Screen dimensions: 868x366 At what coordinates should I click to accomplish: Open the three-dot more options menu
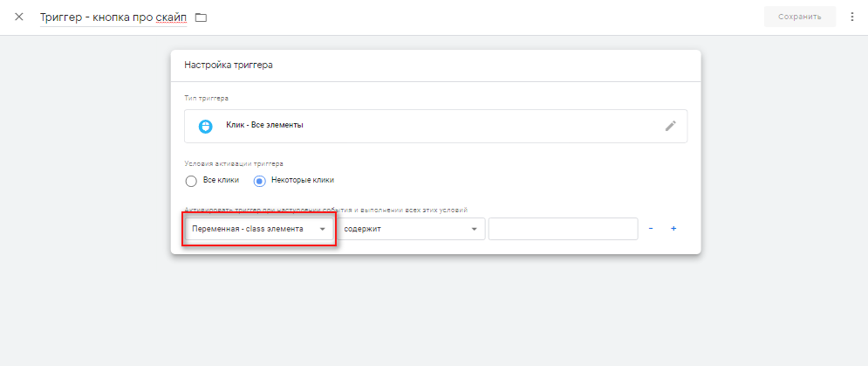(852, 17)
